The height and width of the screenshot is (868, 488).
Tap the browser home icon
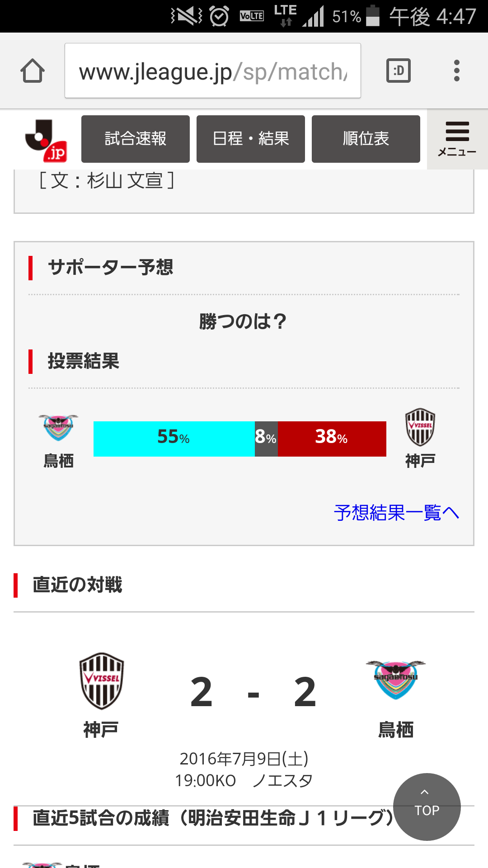(33, 71)
